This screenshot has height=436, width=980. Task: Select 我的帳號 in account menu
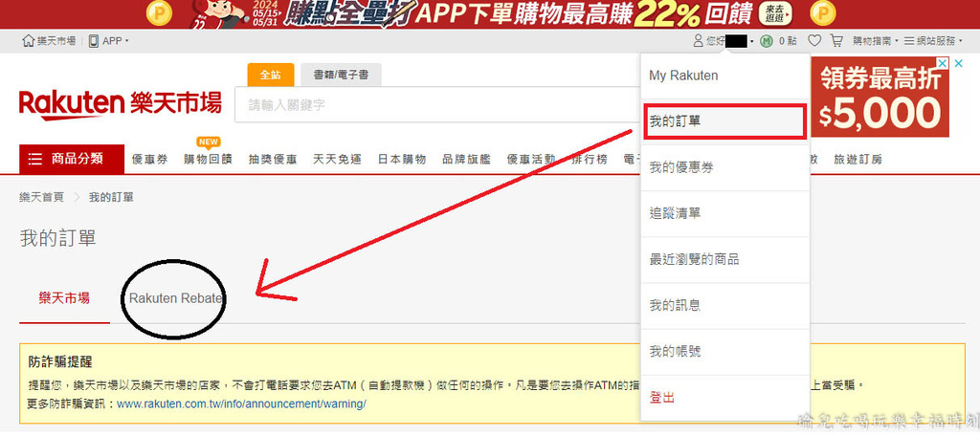coord(725,352)
